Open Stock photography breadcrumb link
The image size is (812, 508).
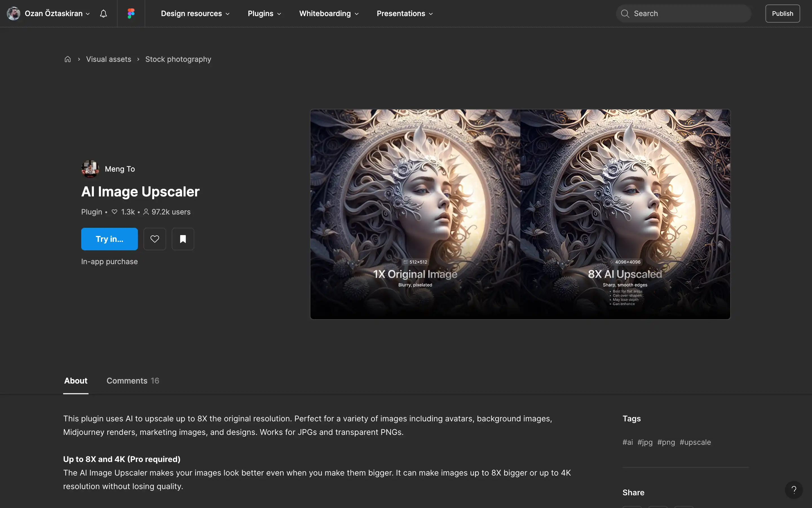(x=178, y=59)
